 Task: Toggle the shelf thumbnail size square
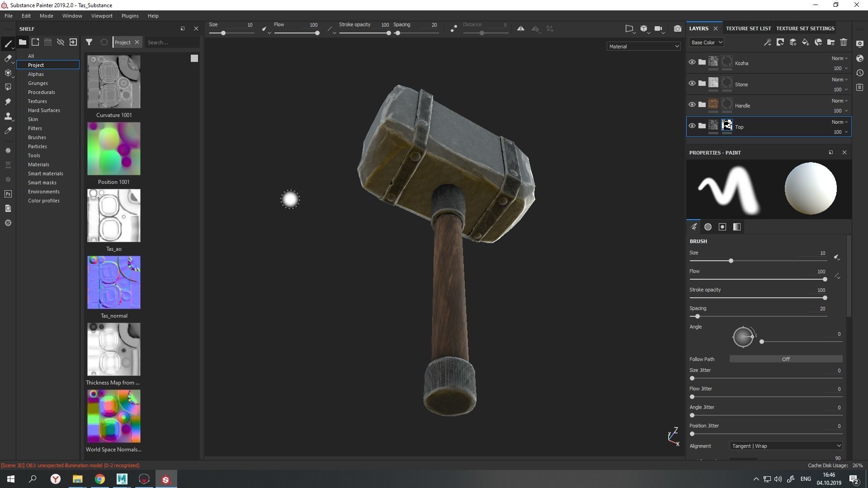194,58
